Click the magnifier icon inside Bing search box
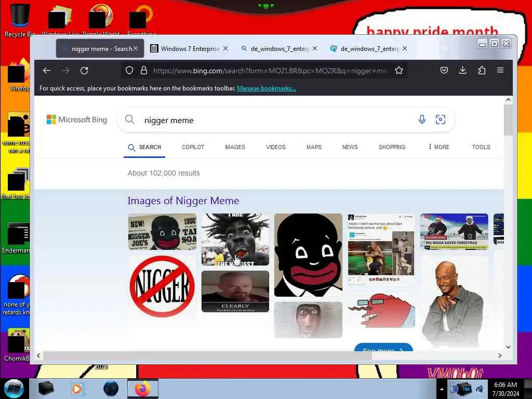 (x=129, y=119)
